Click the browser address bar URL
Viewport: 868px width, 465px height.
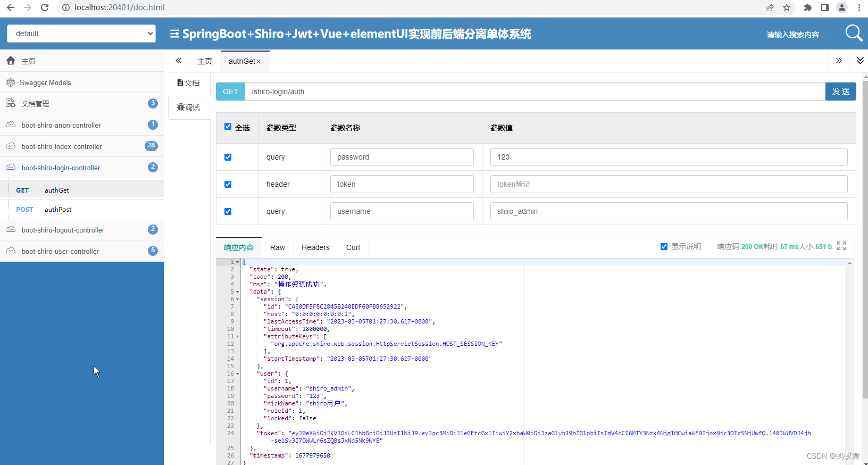click(x=120, y=7)
